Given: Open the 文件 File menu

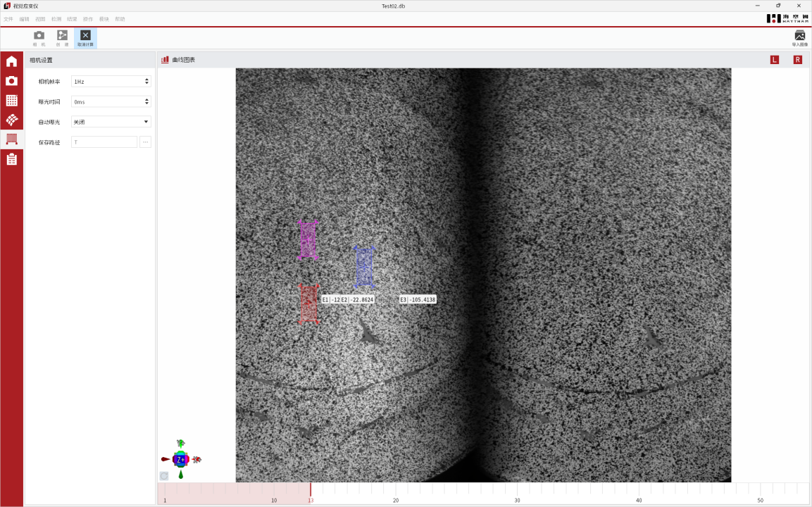Looking at the screenshot, I should click(8, 19).
